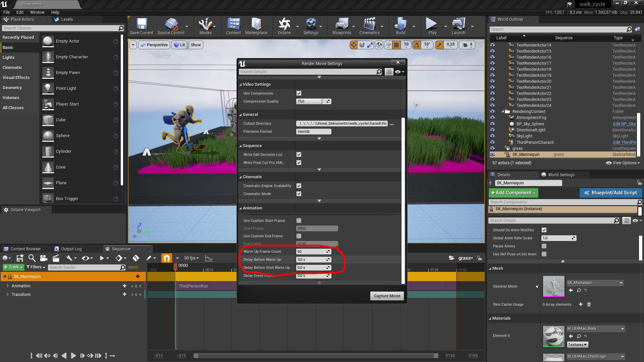Open the Marketplace toolbar icon
The image size is (644, 362).
[256, 26]
